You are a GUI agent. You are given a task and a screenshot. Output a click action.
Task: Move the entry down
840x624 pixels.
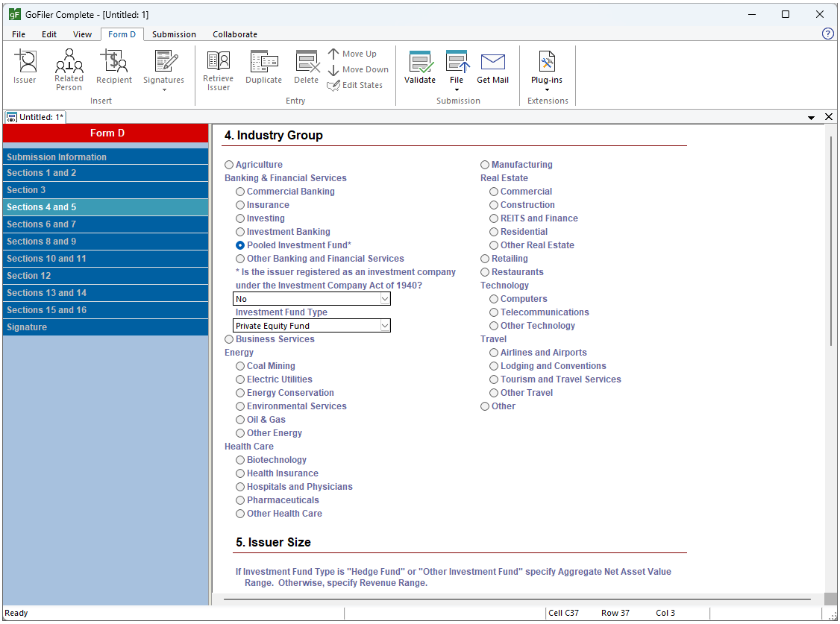pos(358,69)
